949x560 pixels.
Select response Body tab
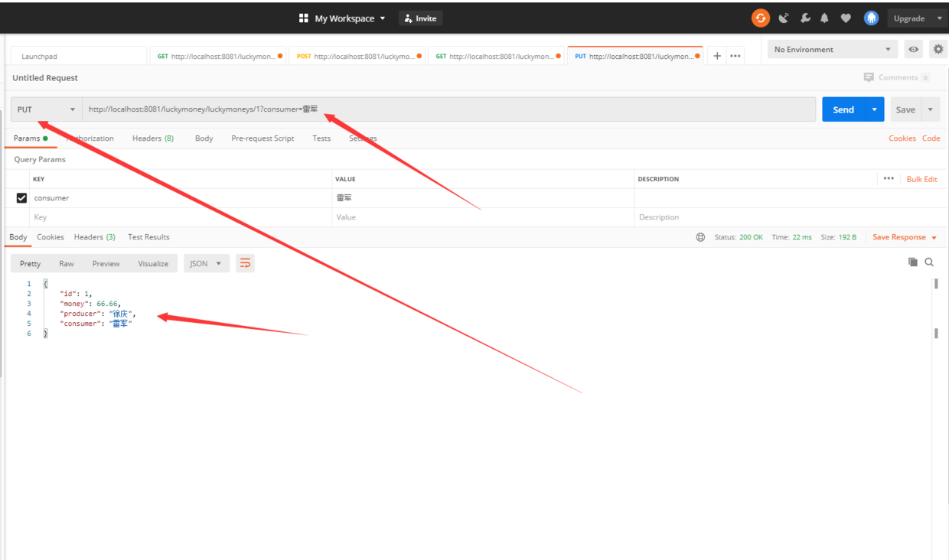tap(18, 237)
